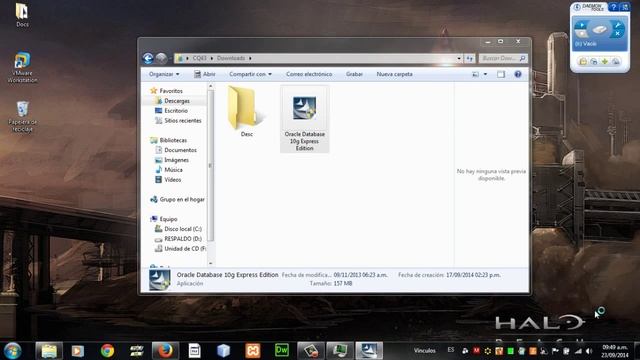Select Grupo en el hogar
Screen dimensions: 640x360
(x=178, y=199)
